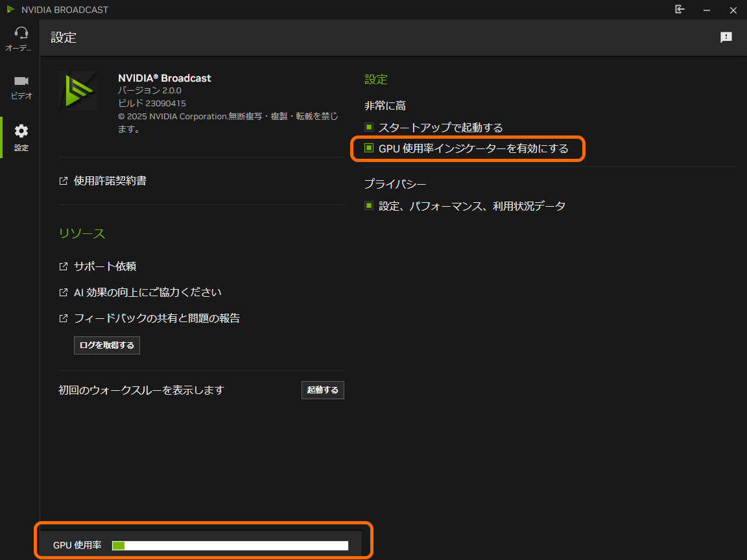Uncheck 設定、パフォーマンス、利用状況データ
747x560 pixels.
[369, 205]
